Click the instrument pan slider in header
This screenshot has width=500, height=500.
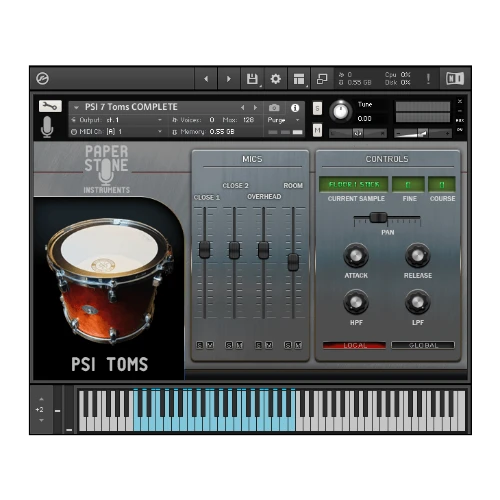pyautogui.click(x=358, y=133)
